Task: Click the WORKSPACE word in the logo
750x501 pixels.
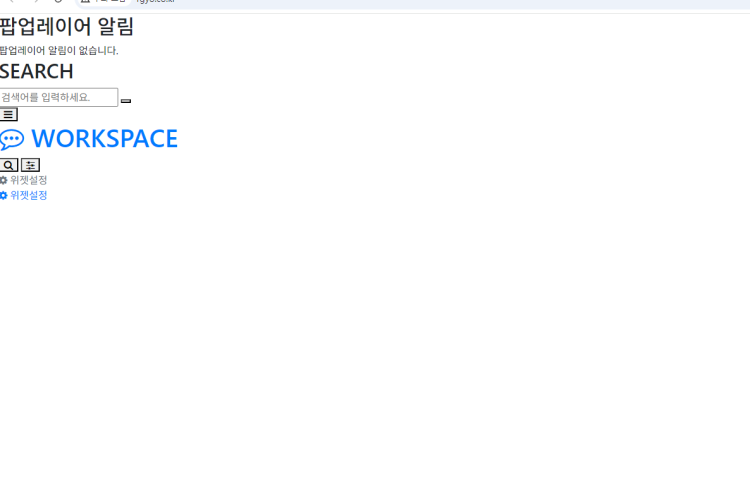Action: pyautogui.click(x=105, y=139)
